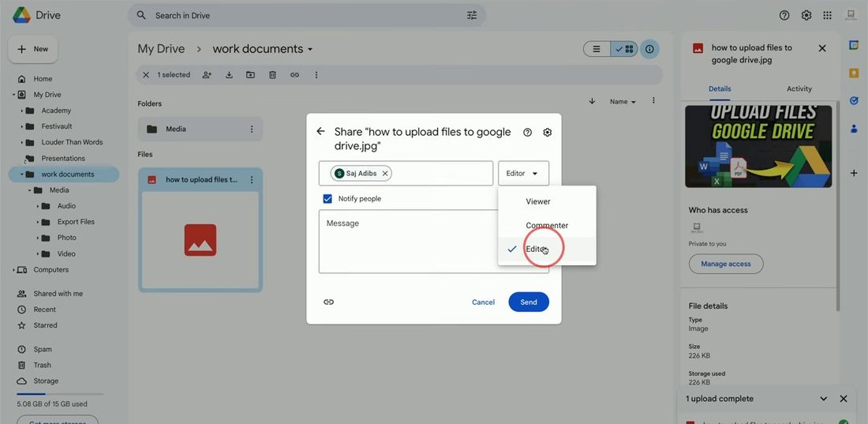Go back arrow in Share dialog
The image size is (868, 424).
click(320, 131)
